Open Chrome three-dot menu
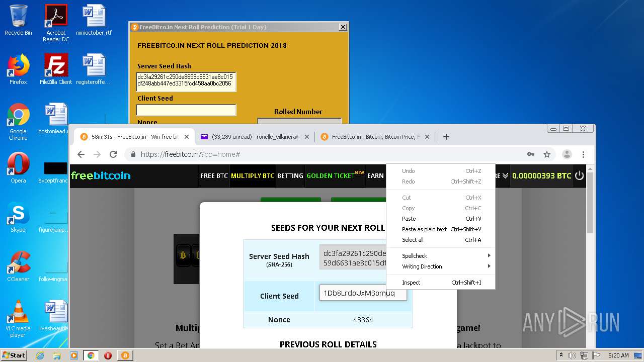This screenshot has width=644, height=362. 583,154
